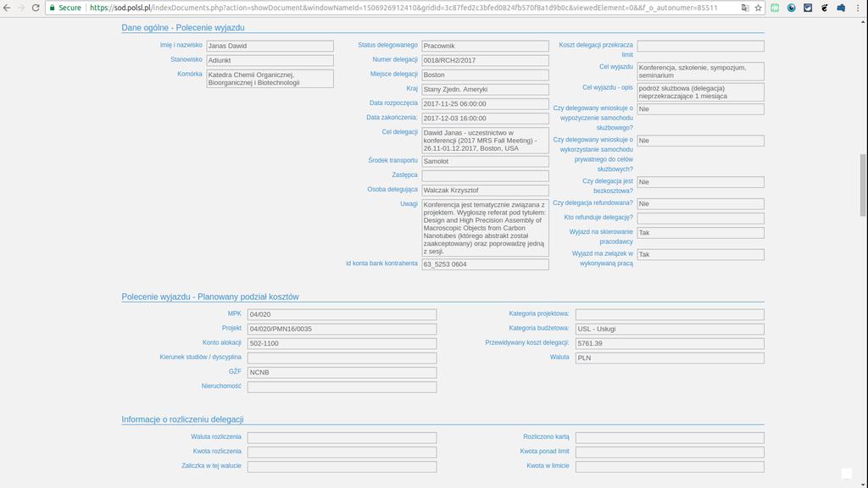Open the translate page icon in address bar
The image size is (868, 488).
[x=745, y=8]
